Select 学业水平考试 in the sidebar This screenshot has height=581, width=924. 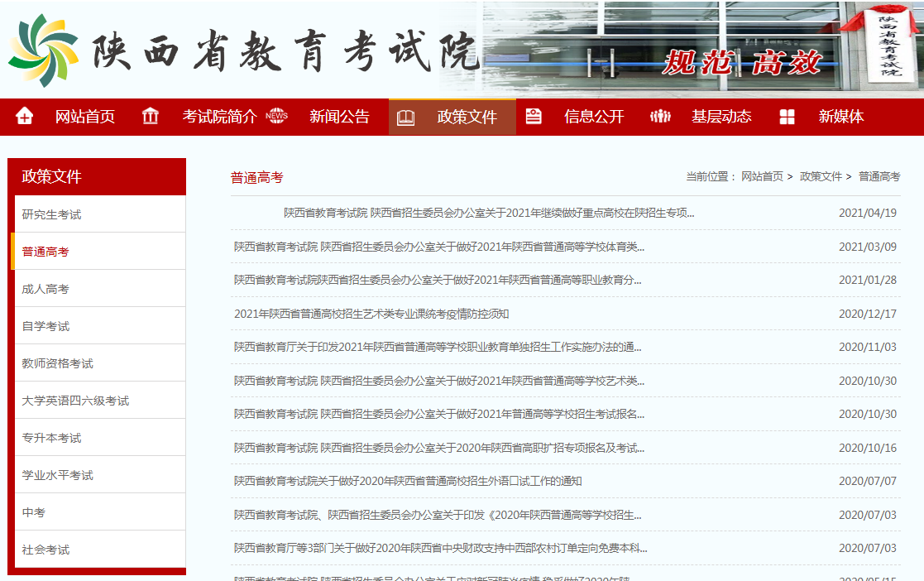[99, 475]
